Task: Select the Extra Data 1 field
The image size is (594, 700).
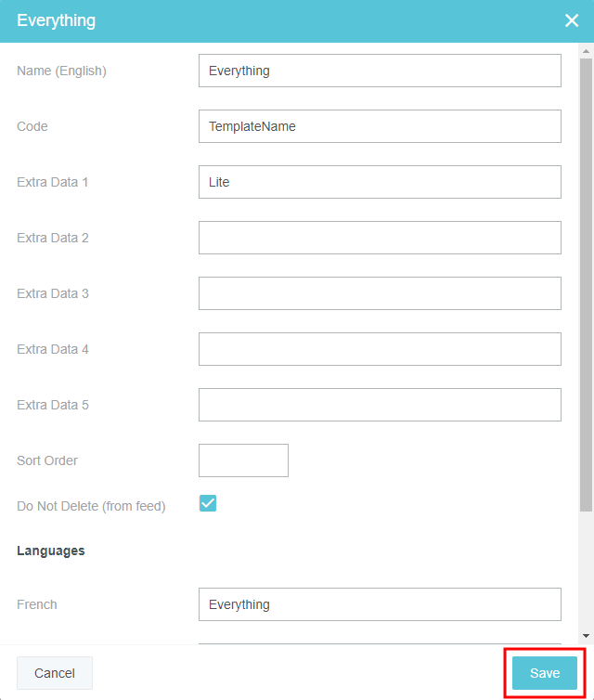Action: (380, 182)
